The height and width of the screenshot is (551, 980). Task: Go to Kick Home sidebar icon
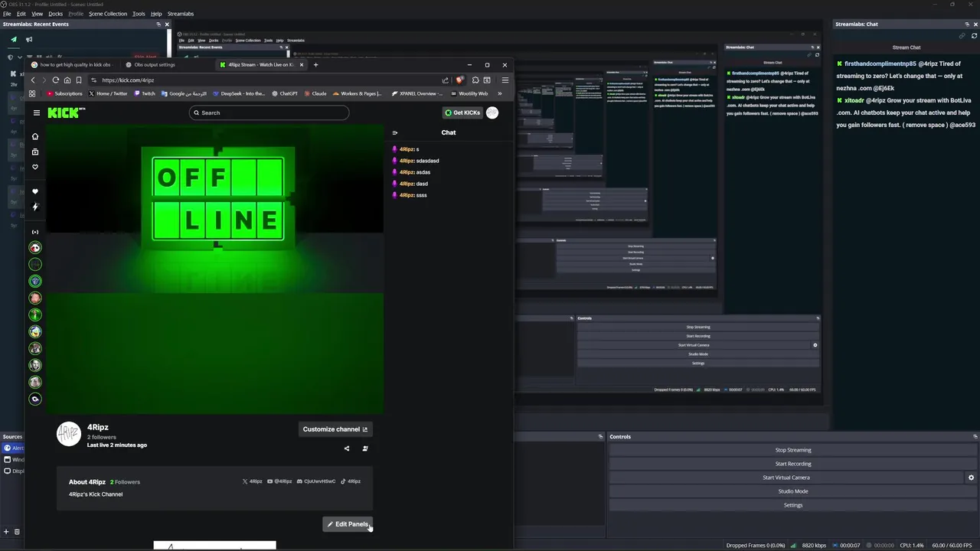coord(35,136)
